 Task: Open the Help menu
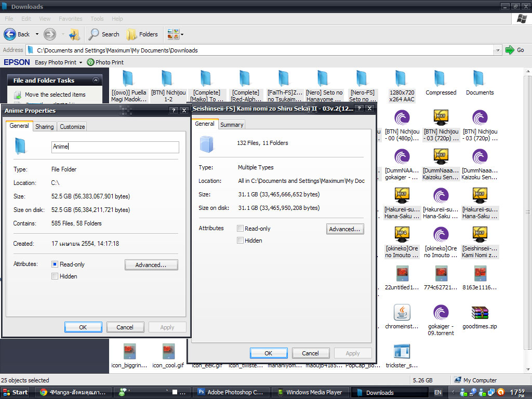tap(117, 19)
